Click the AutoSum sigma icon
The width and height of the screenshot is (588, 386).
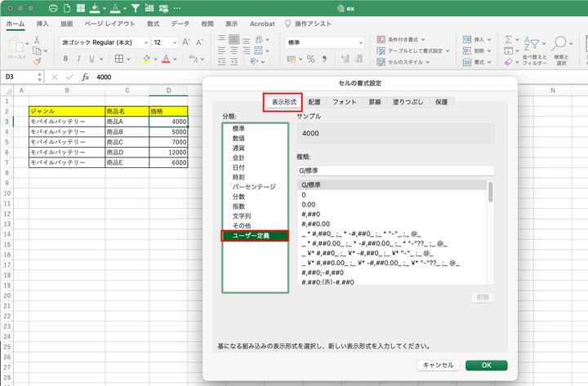(508, 40)
